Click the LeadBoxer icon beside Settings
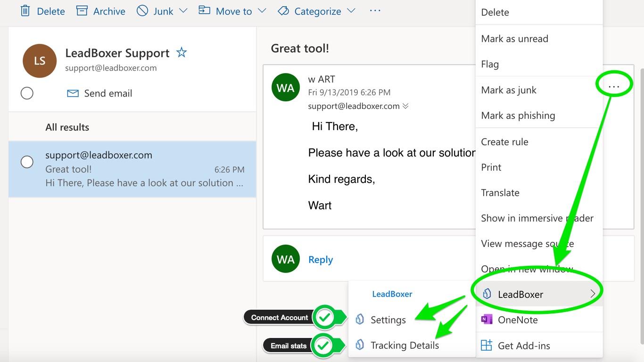 click(360, 320)
